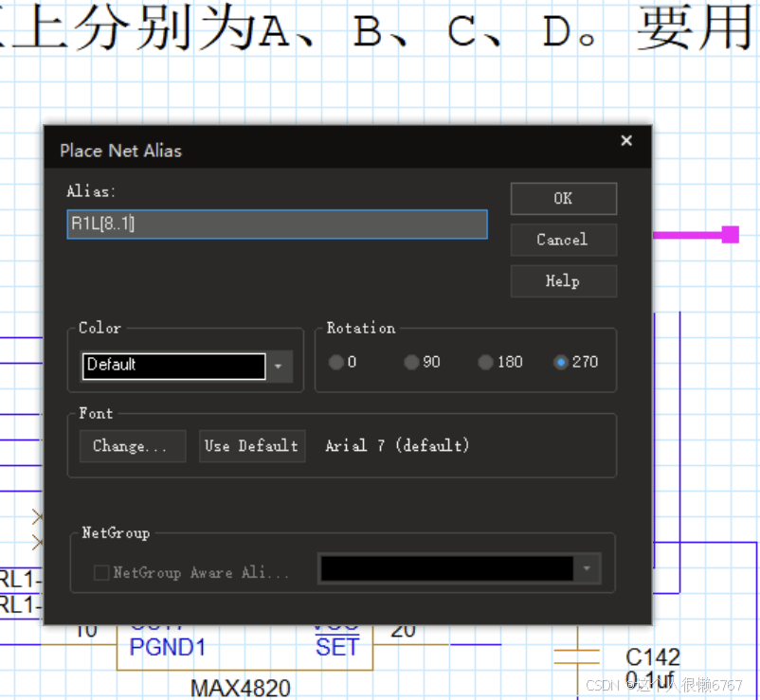
Task: Select rotation 270 radio button
Action: 560,362
